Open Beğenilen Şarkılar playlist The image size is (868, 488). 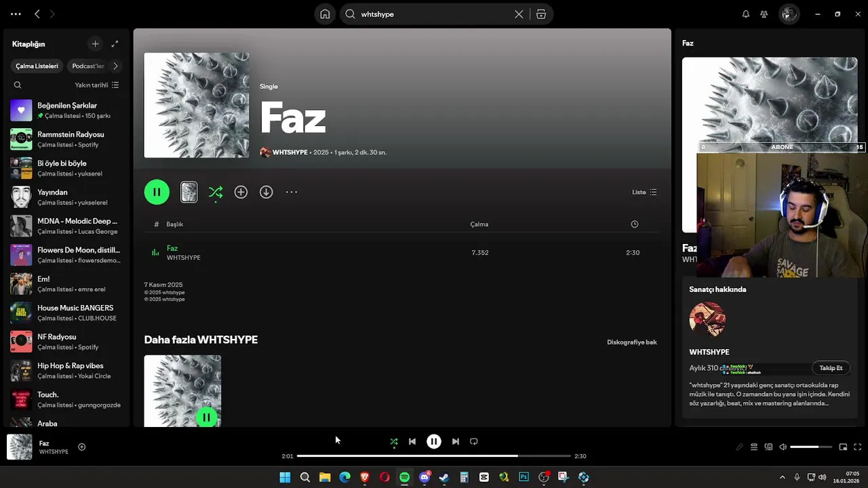pos(66,110)
